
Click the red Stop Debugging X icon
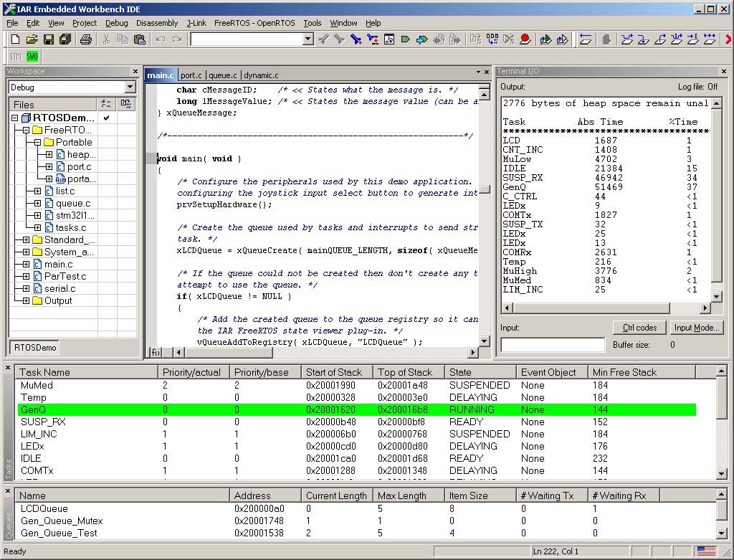[x=728, y=39]
